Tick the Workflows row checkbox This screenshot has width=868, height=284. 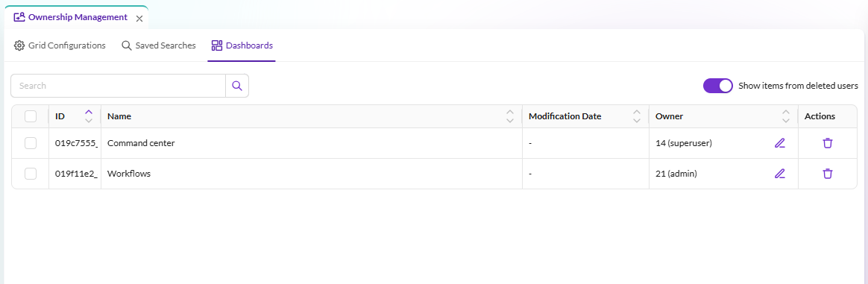click(x=31, y=174)
